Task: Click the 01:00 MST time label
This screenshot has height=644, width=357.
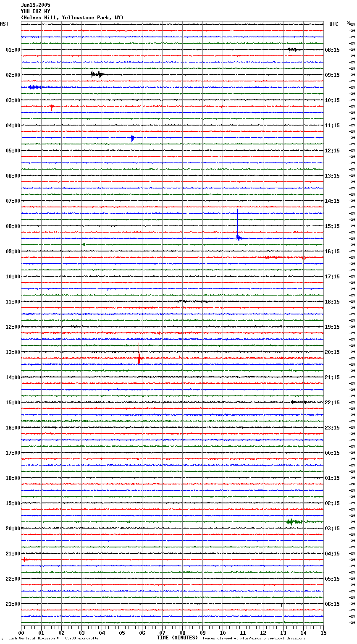Action: coord(13,50)
